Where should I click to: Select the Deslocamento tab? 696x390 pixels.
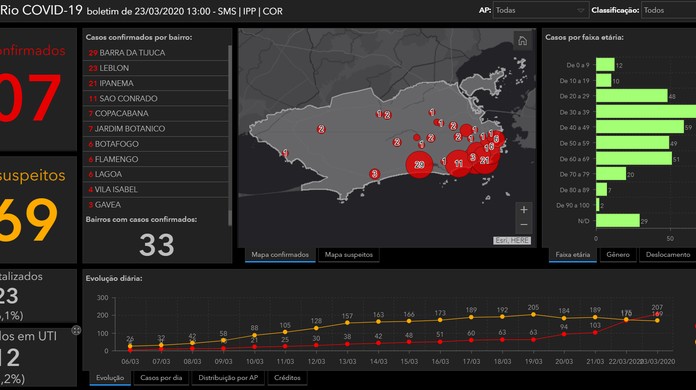[x=668, y=255]
